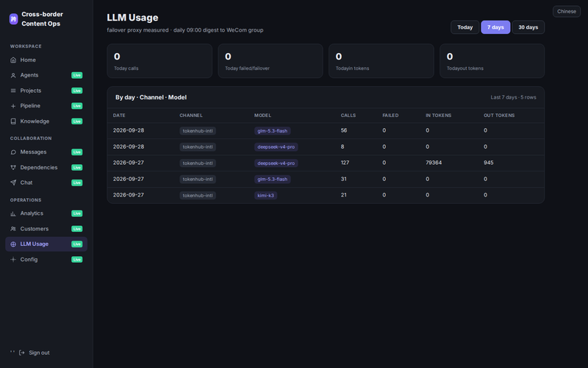Viewport: 588px width, 368px height.
Task: Click the deepseek-v4-pro tag in the 127-calls row
Action: click(x=276, y=163)
